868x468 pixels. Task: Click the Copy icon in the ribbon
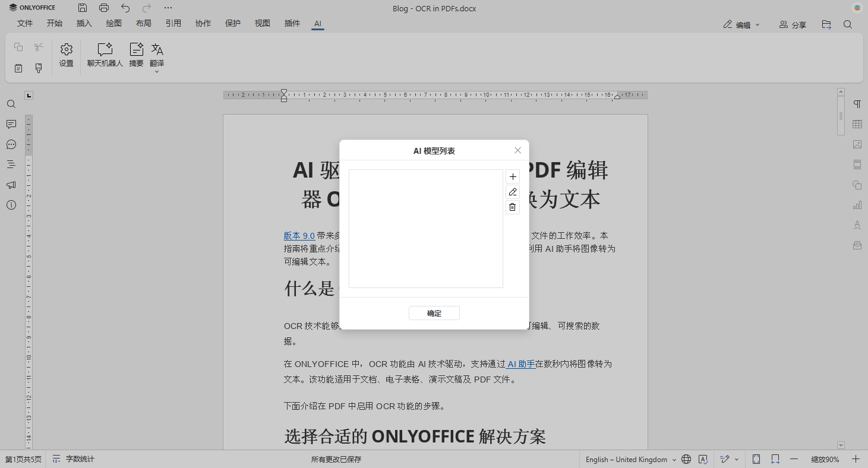[18, 47]
